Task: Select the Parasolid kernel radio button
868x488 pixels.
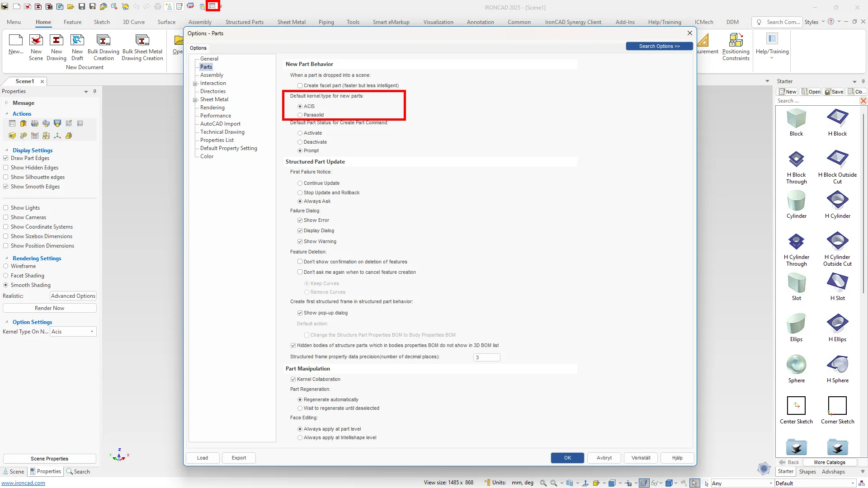Action: pyautogui.click(x=300, y=115)
